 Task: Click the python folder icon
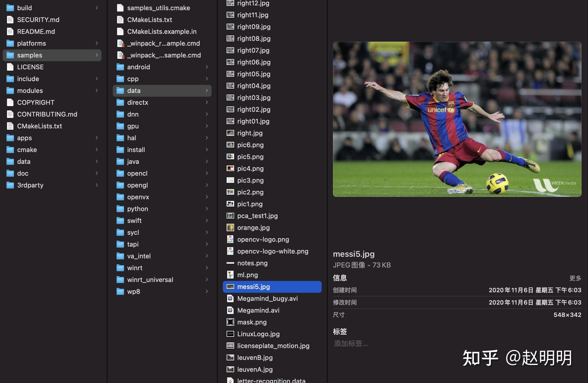(120, 209)
